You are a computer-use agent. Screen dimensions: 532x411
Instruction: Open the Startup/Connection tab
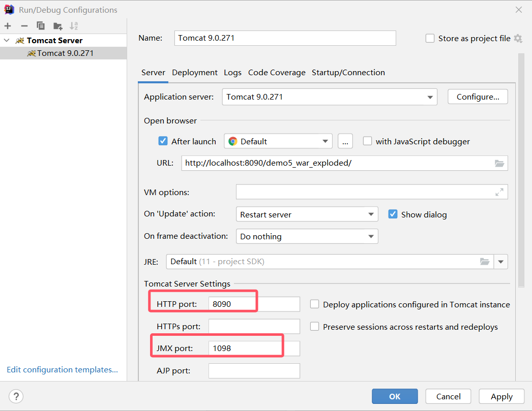point(348,73)
